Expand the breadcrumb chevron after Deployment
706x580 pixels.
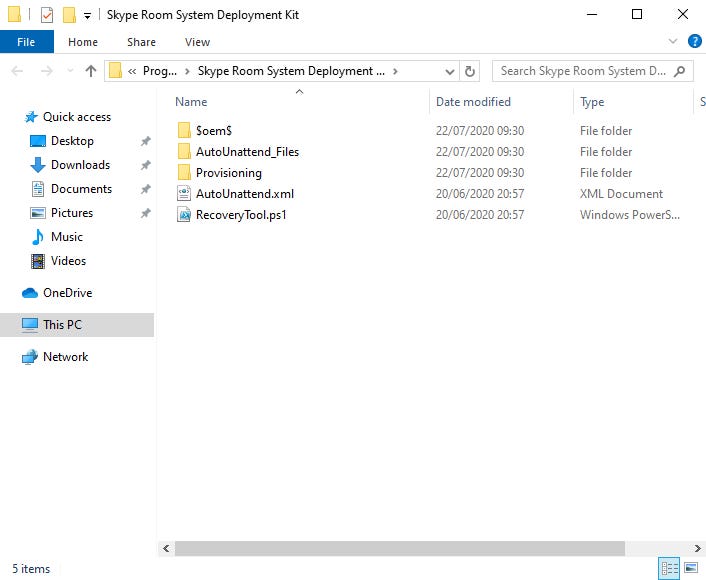coord(395,71)
